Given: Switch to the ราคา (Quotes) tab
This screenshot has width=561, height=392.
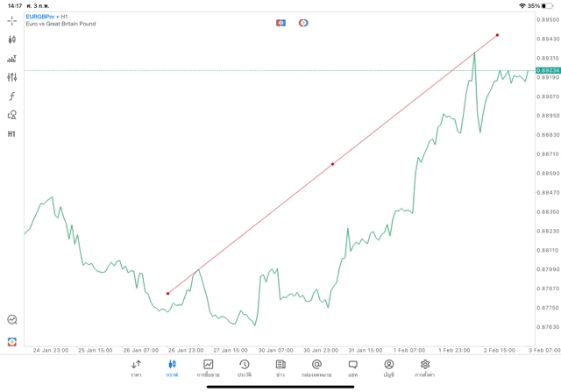Looking at the screenshot, I should pos(136,367).
